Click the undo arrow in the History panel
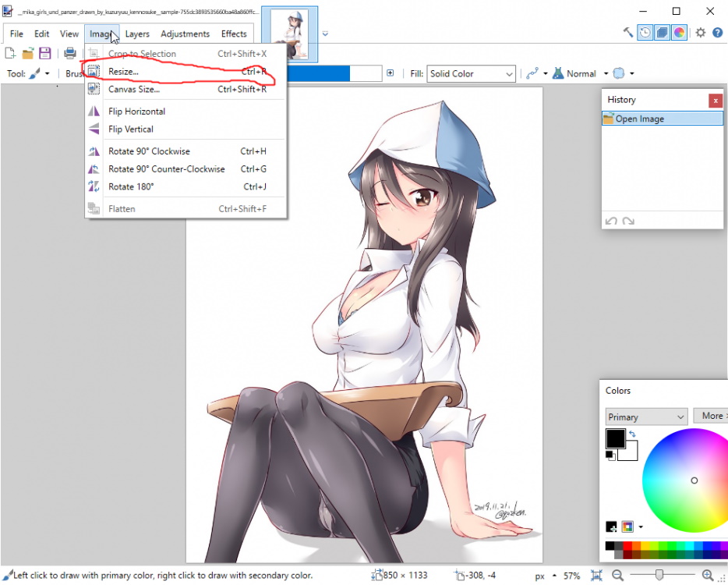 pyautogui.click(x=611, y=221)
